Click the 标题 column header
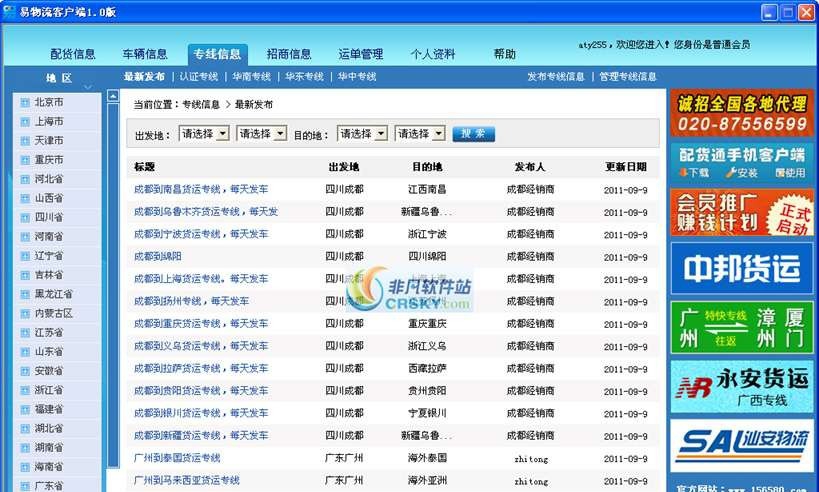 144,167
